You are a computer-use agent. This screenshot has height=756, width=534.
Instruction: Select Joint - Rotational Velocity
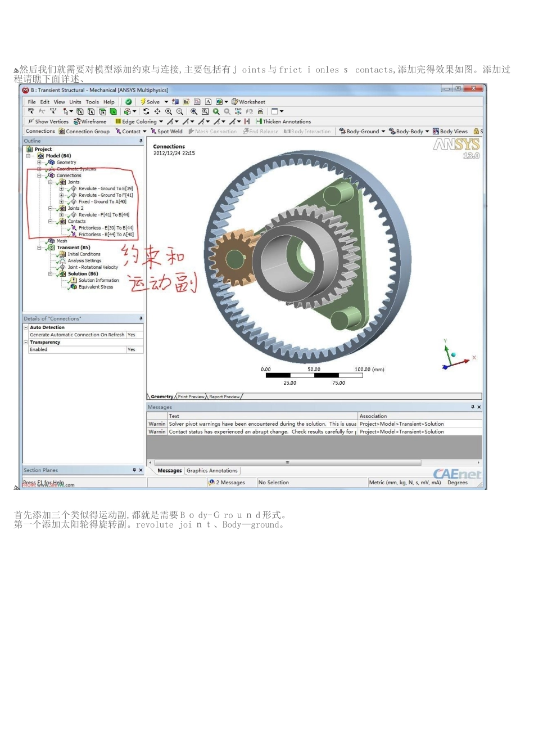pos(93,267)
